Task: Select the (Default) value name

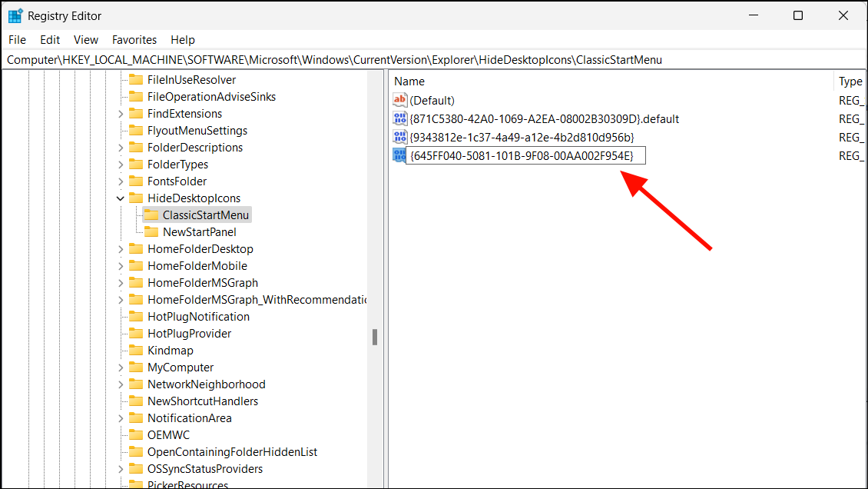Action: tap(432, 100)
